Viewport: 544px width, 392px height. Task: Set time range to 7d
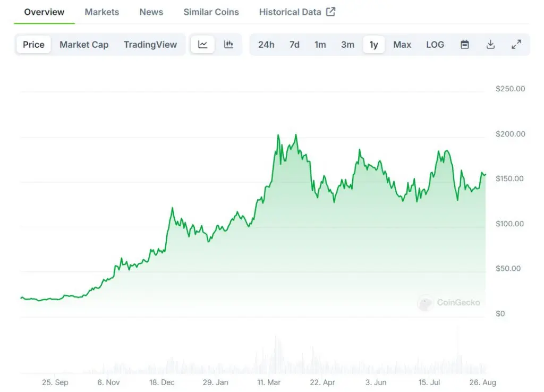(294, 45)
